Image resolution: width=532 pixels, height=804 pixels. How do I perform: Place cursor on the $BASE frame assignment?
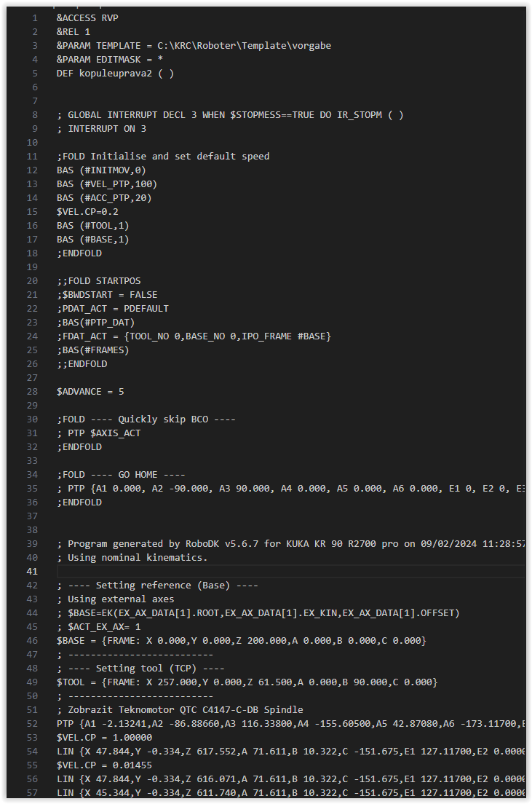[241, 641]
